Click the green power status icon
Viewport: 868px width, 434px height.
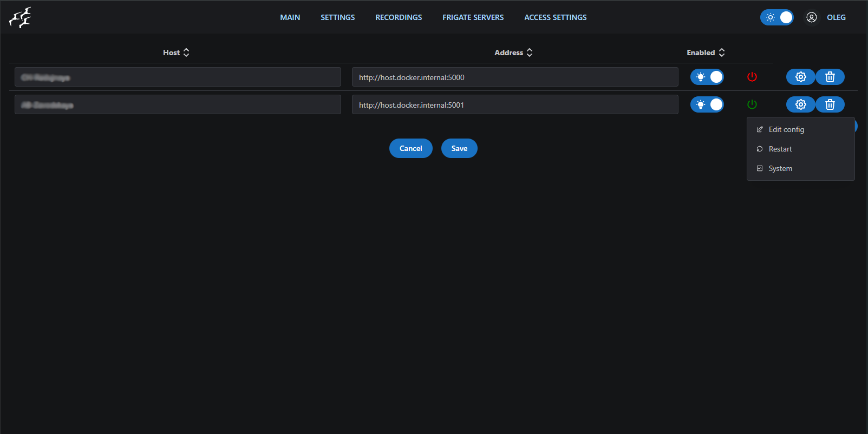(752, 104)
